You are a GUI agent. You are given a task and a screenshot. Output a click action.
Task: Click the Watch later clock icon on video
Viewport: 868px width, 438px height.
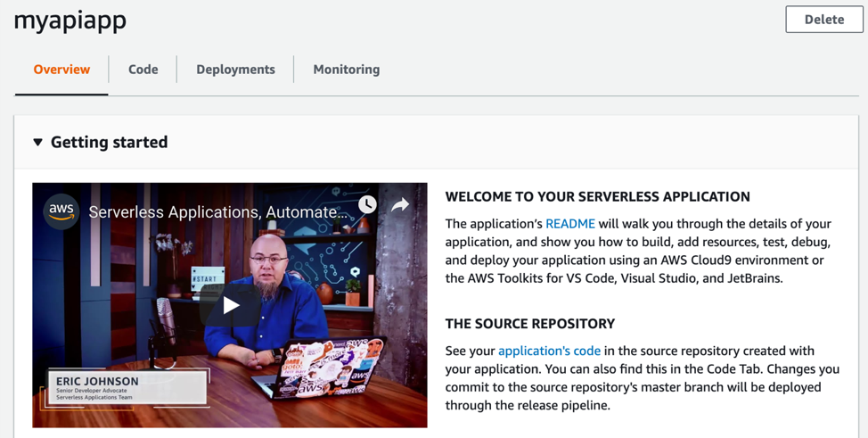(x=367, y=204)
